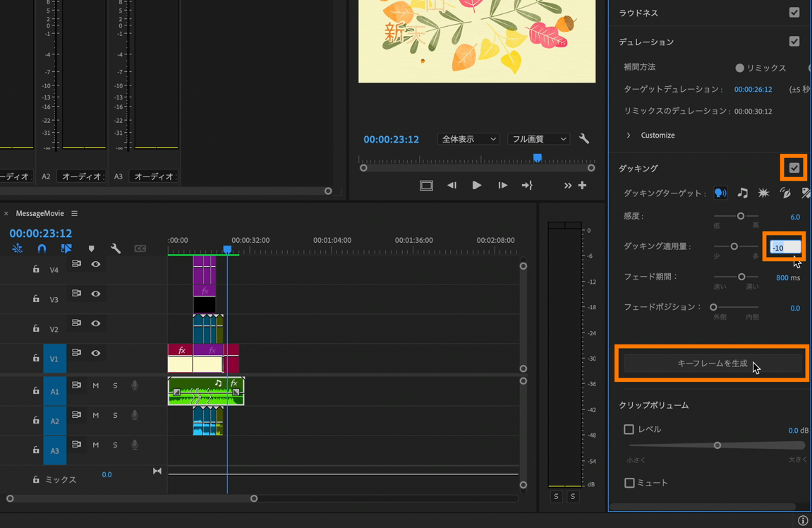Select SFX as ducking target

tap(763, 193)
